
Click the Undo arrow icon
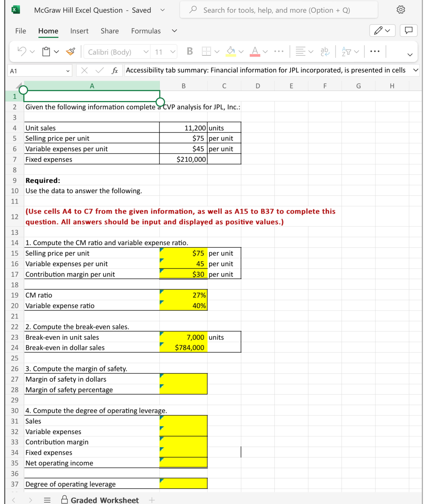pos(22,52)
